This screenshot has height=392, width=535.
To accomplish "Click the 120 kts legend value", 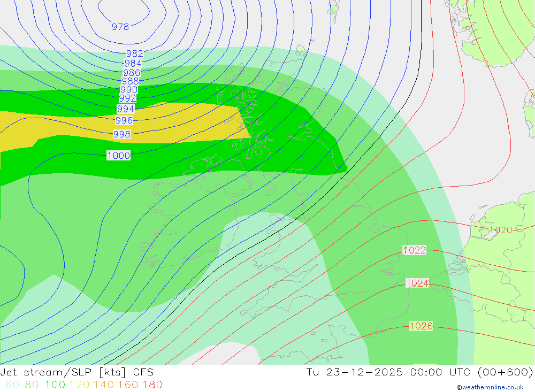I will point(80,385).
